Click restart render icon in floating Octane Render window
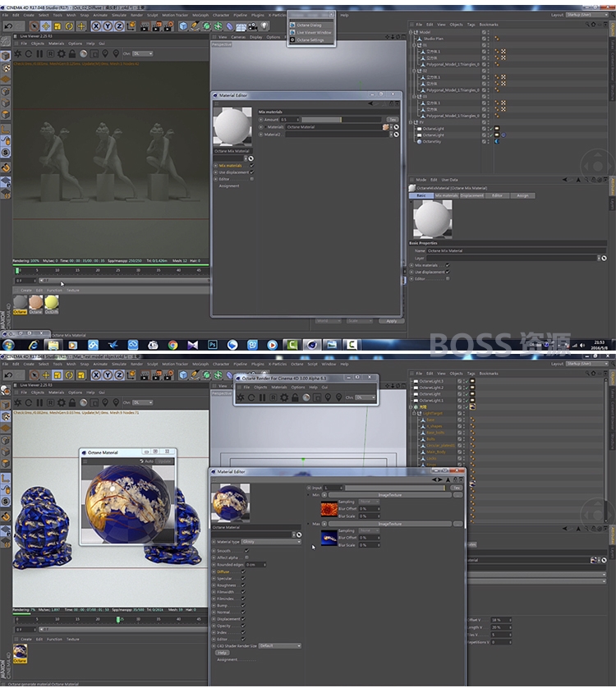Screen dimensions: 616x688 [251, 397]
